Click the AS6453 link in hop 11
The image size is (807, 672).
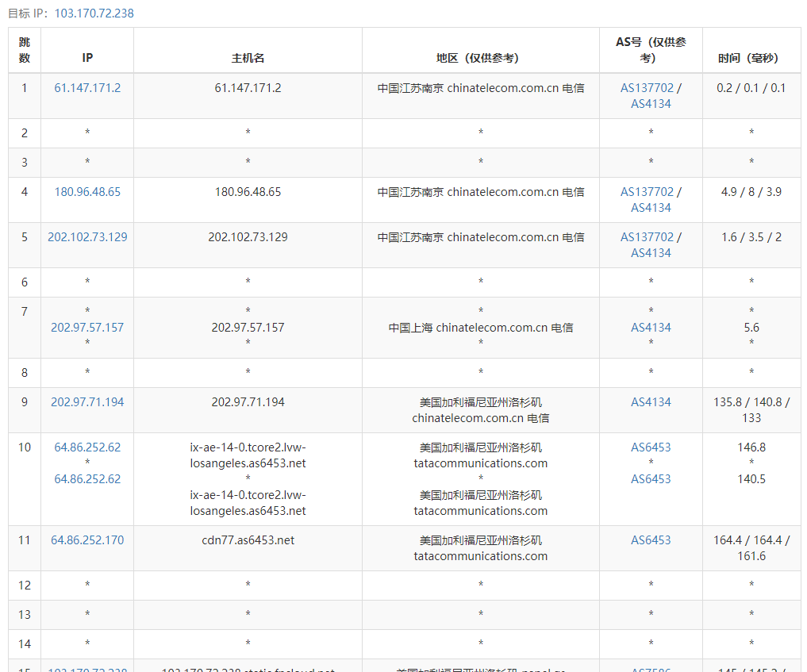tap(651, 540)
